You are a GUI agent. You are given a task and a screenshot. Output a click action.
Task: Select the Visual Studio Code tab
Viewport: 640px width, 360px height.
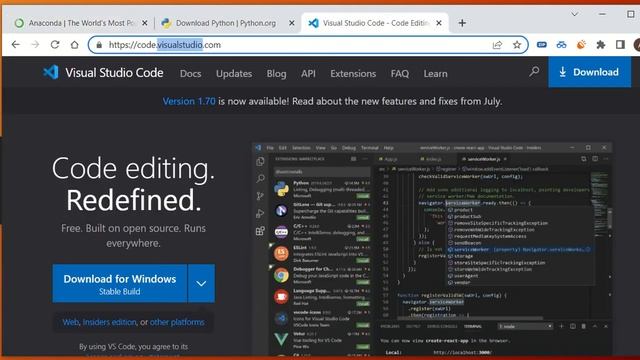point(375,23)
